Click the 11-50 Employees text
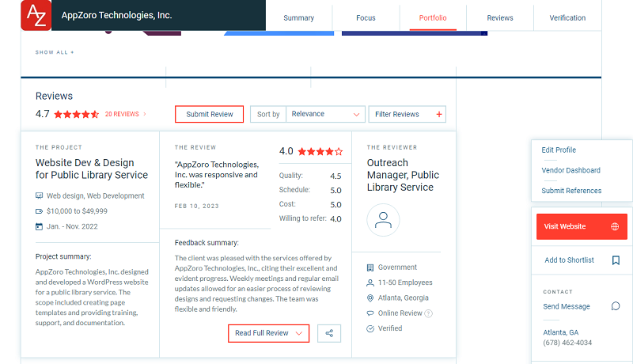The image size is (633, 364). pyautogui.click(x=405, y=282)
